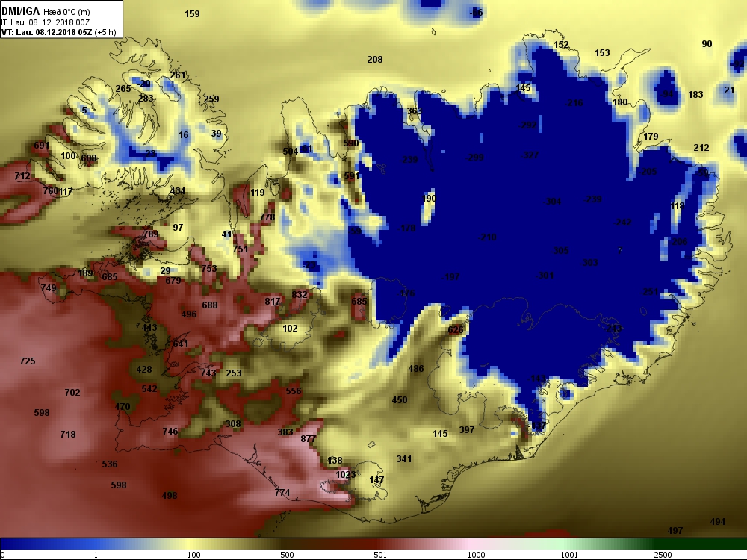Viewport: 747px width, 560px height.
Task: Click the map value 494 over the sea
Action: tap(717, 522)
